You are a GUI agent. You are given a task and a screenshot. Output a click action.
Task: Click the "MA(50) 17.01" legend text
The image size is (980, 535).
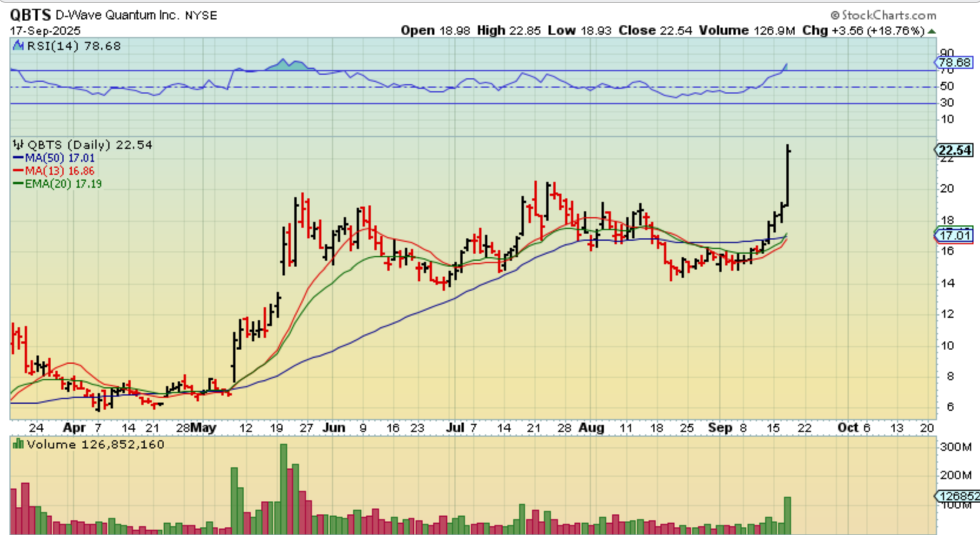point(59,158)
